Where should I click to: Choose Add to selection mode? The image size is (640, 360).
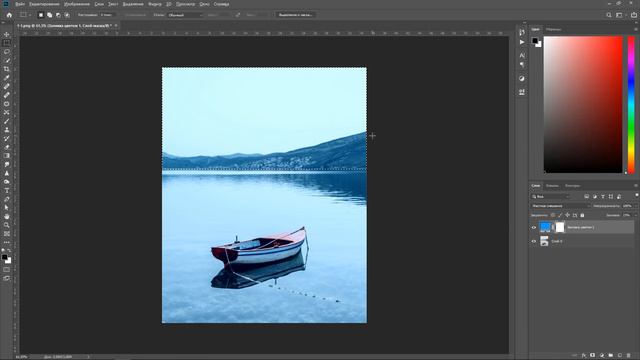(x=49, y=15)
